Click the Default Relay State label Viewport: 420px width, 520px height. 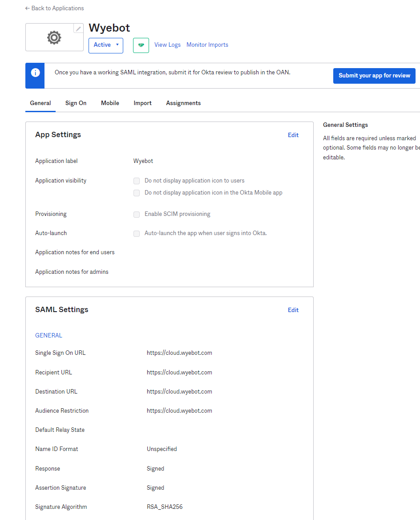point(60,430)
